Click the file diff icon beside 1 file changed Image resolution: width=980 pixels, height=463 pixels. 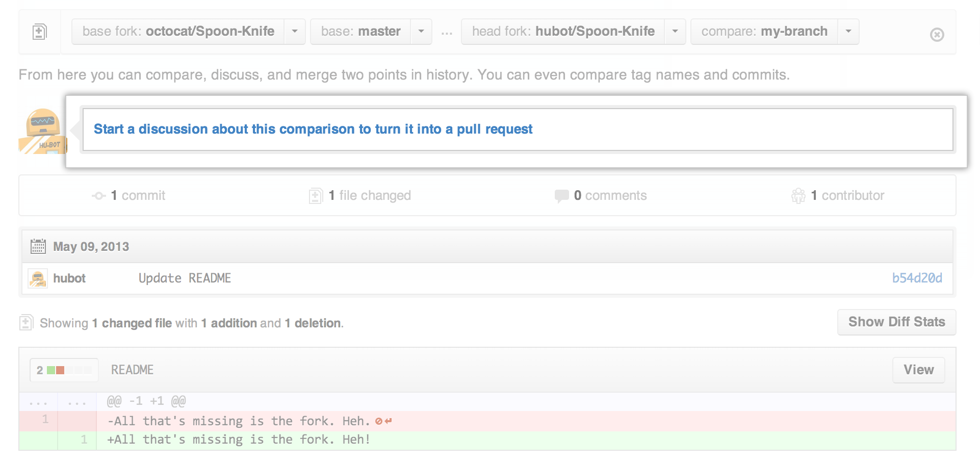(x=316, y=196)
